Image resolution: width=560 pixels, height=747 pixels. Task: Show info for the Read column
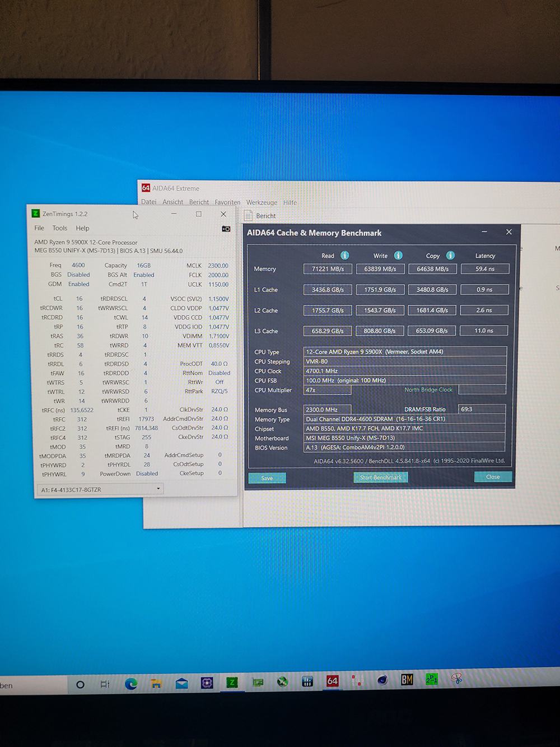click(345, 256)
